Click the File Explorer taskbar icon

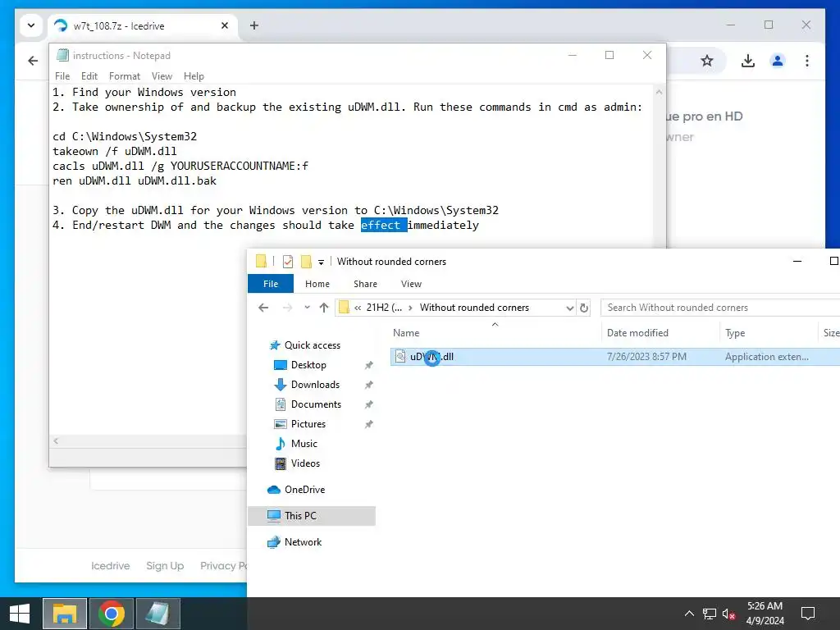(64, 614)
